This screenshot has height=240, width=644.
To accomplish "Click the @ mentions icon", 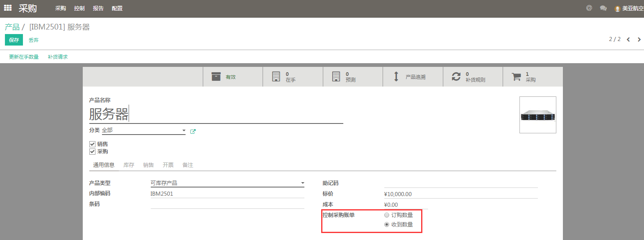I will 589,8.
